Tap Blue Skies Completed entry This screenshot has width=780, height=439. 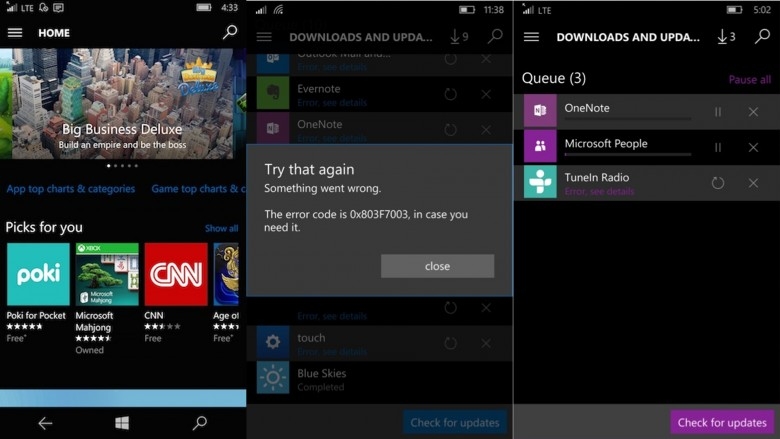[x=379, y=379]
